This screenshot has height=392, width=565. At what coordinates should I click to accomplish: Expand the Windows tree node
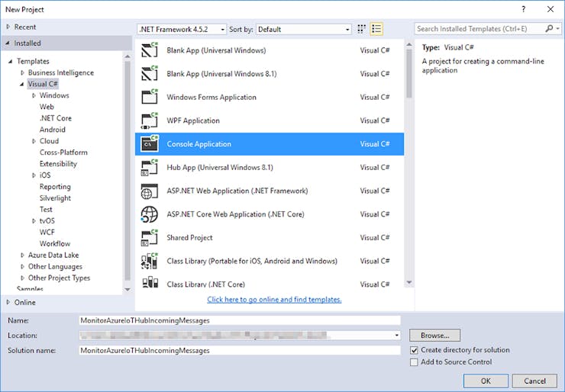pos(34,95)
